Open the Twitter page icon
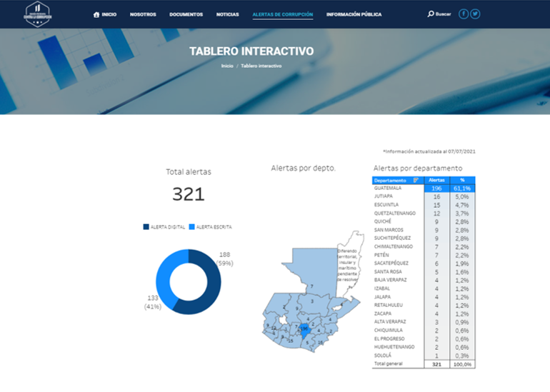Image resolution: width=550 pixels, height=392 pixels. click(x=475, y=14)
